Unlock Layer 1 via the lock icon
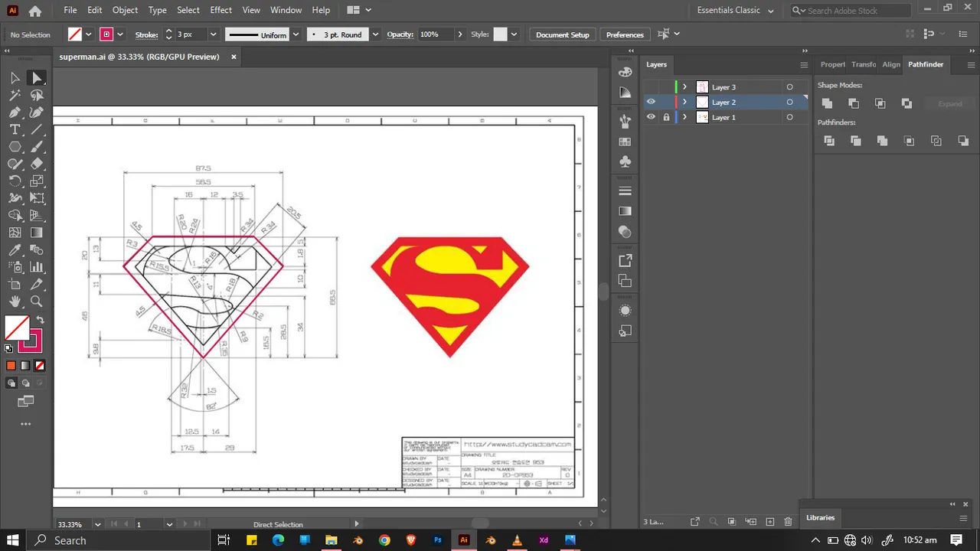This screenshot has width=980, height=551. (x=666, y=117)
